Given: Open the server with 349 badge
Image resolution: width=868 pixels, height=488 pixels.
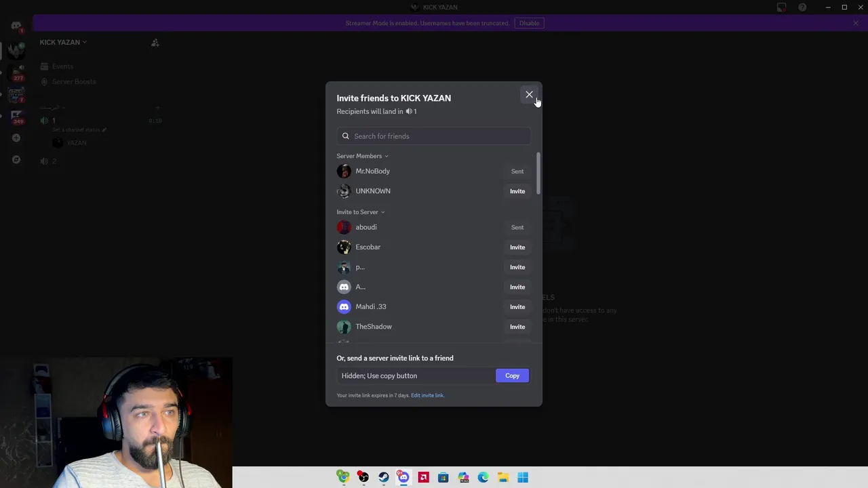Looking at the screenshot, I should [x=16, y=117].
